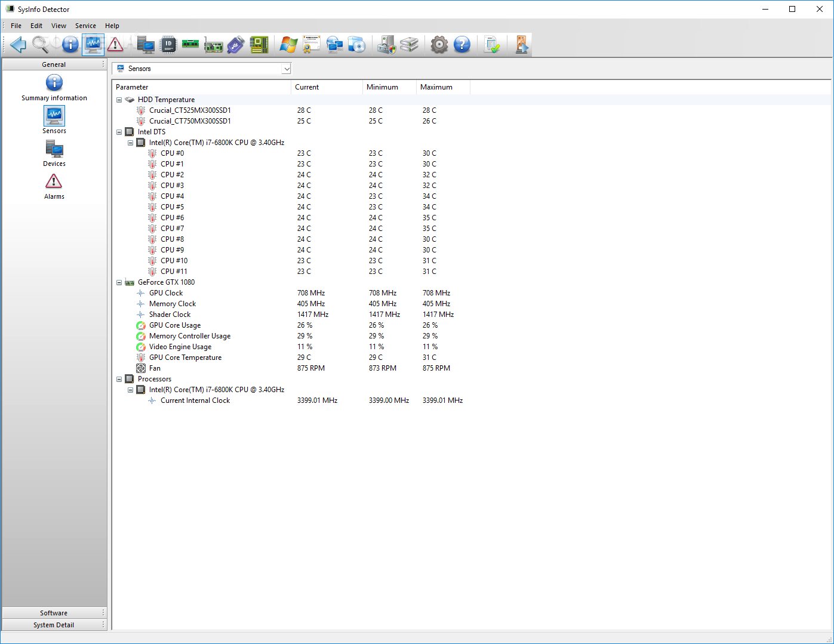Open the red warning triangle toolbar icon

115,45
